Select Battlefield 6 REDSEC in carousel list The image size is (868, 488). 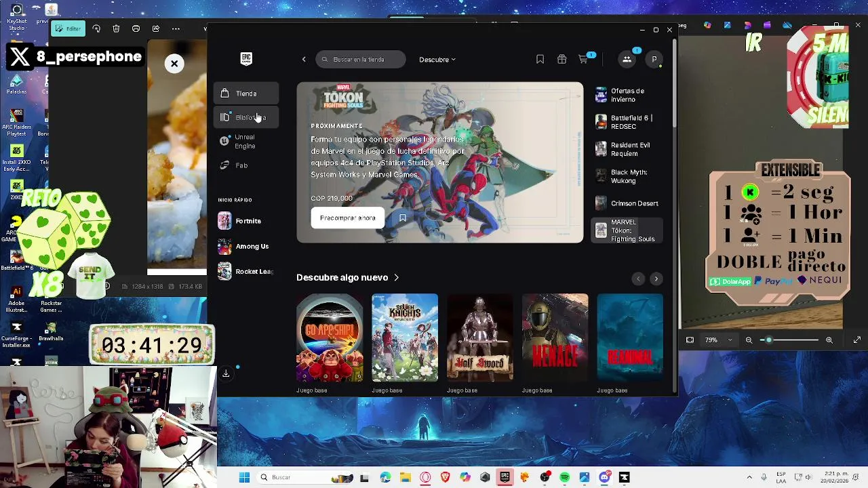click(627, 122)
